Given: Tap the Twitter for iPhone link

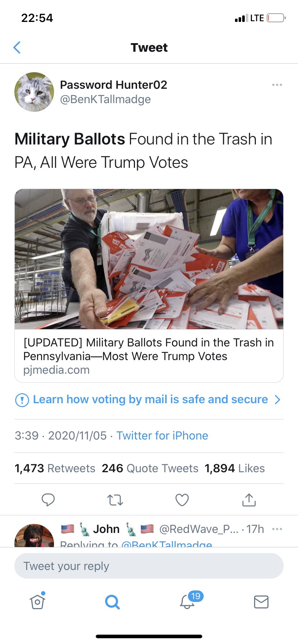Looking at the screenshot, I should (x=162, y=436).
